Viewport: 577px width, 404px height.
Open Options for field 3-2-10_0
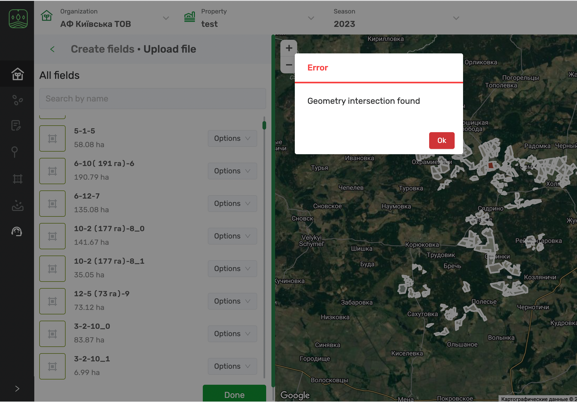coord(232,334)
